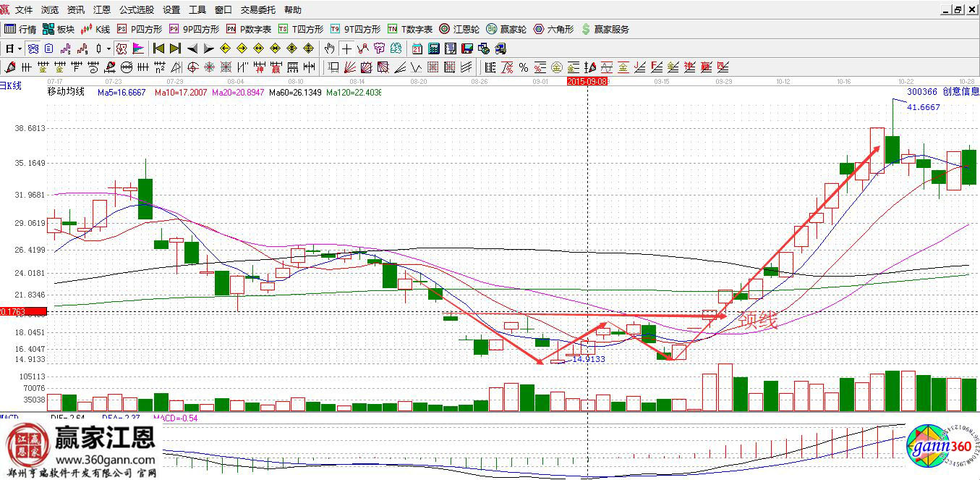Click the calendar icon showing 21
Screen dimensions: 980x480
coord(417,49)
